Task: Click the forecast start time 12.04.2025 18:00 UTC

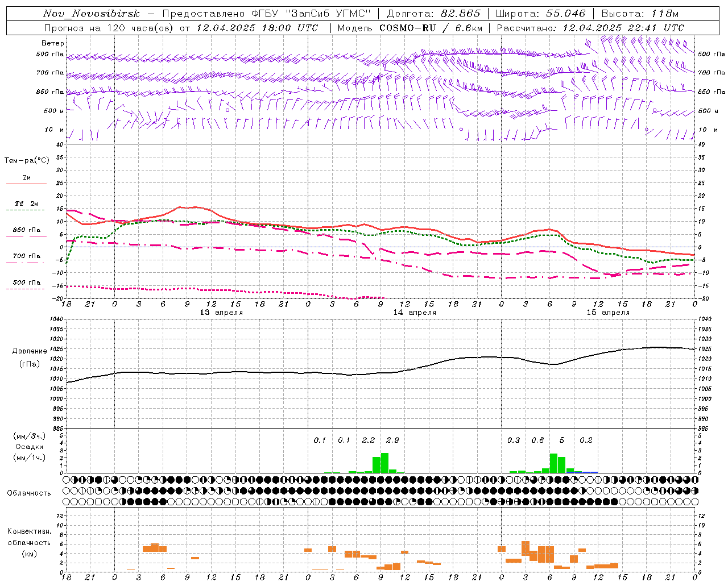Action: [257, 28]
